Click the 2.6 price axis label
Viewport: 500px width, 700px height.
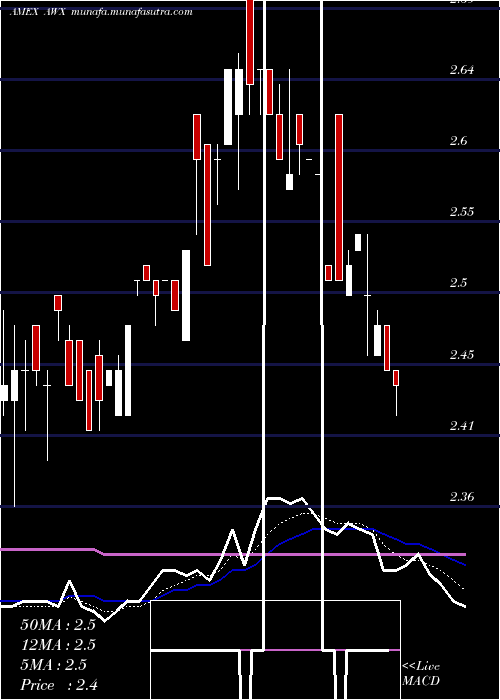pos(459,141)
